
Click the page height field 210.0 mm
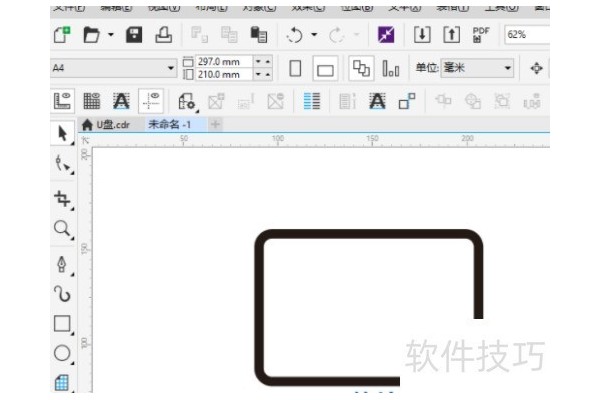coord(224,74)
